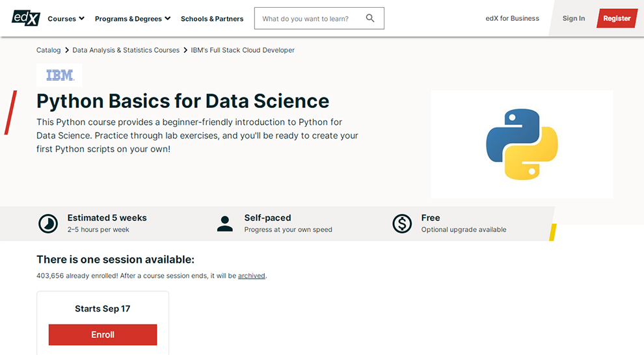Click 'Optional upgrade available' text

coord(464,230)
